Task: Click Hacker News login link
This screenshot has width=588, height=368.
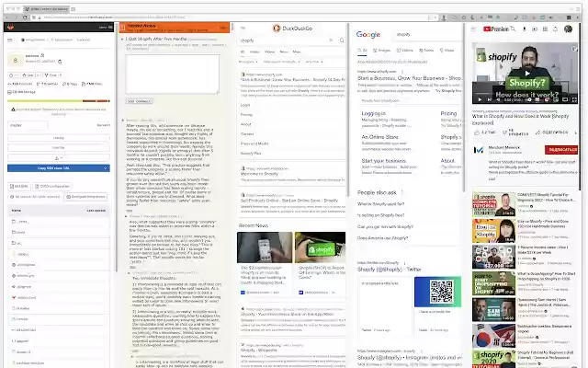Action: (x=223, y=28)
